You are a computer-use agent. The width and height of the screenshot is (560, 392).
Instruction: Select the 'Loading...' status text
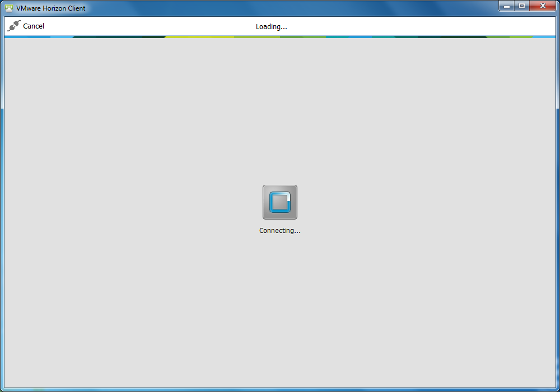[x=272, y=27]
